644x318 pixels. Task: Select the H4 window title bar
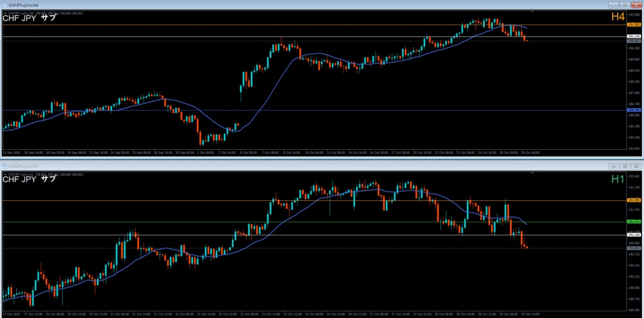click(x=252, y=4)
